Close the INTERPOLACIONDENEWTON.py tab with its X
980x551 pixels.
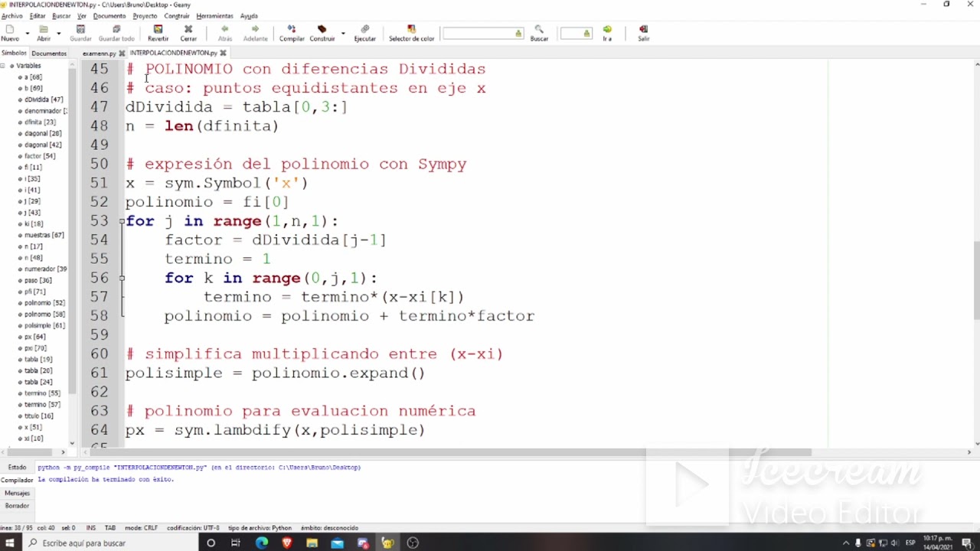coord(224,53)
